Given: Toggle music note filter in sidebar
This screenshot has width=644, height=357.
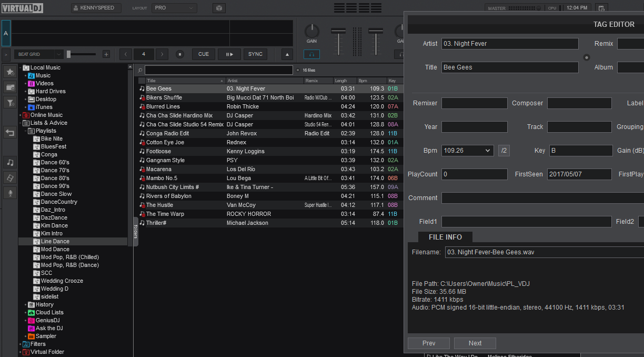Looking at the screenshot, I should pos(9,162).
